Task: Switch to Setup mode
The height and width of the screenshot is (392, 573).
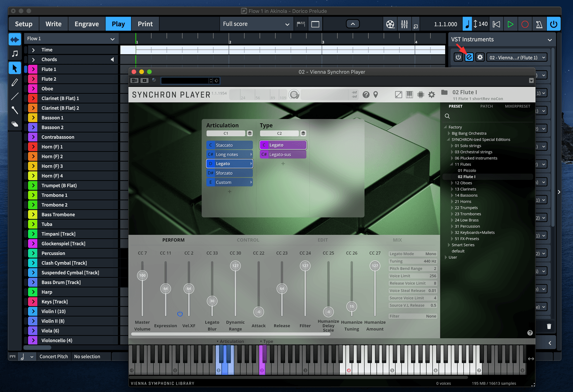Action: (x=24, y=24)
